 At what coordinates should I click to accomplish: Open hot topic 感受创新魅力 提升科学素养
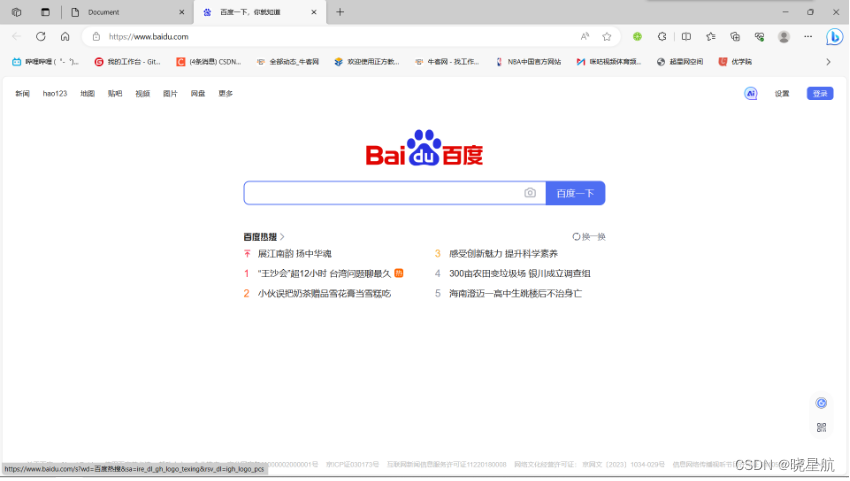click(x=503, y=253)
